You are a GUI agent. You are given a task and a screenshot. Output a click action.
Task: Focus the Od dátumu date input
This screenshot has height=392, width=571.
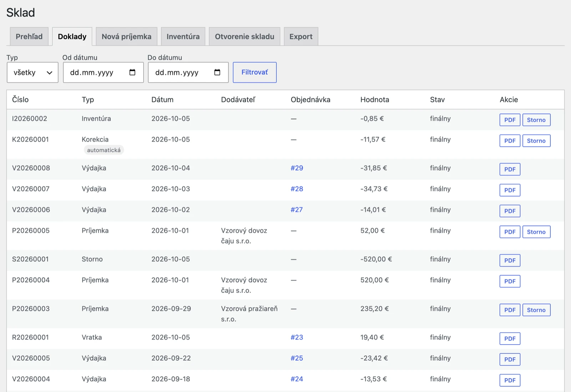point(103,72)
